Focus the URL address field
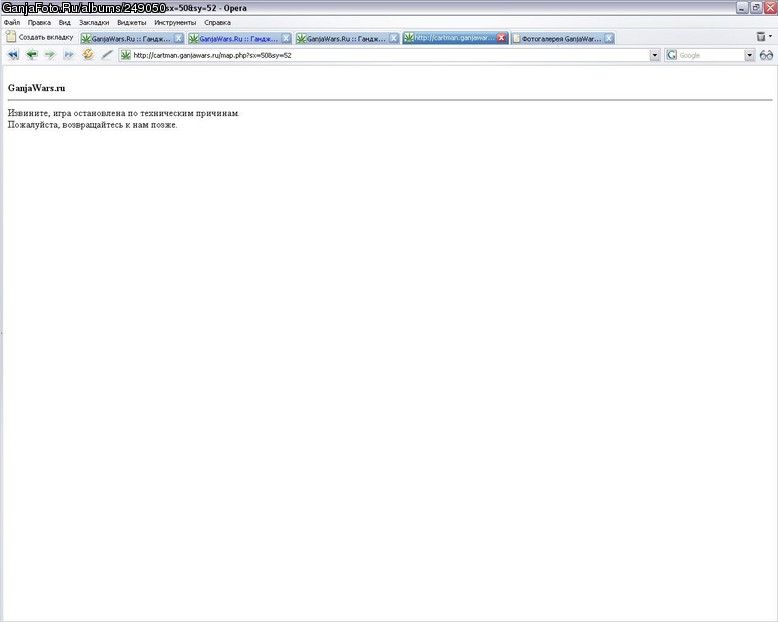 click(389, 55)
